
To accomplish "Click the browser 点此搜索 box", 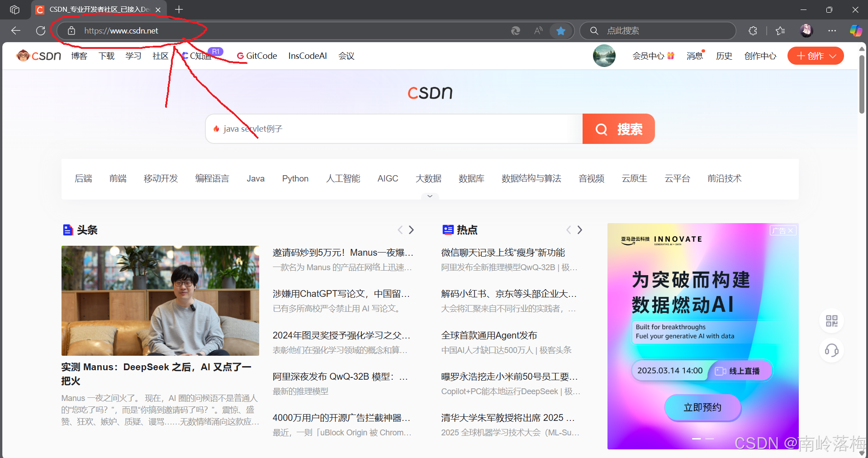I will click(x=658, y=31).
